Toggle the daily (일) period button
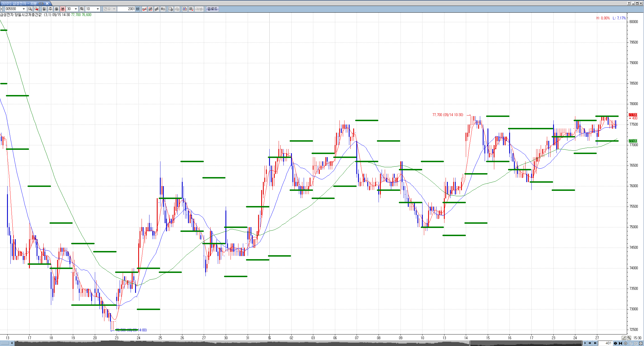 [44, 9]
